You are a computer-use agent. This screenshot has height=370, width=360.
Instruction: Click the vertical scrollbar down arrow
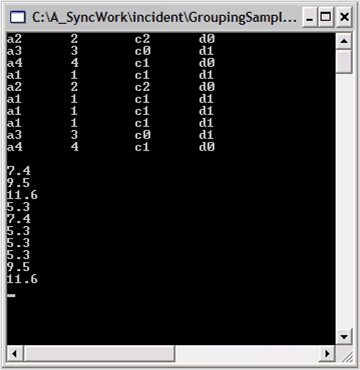344,337
